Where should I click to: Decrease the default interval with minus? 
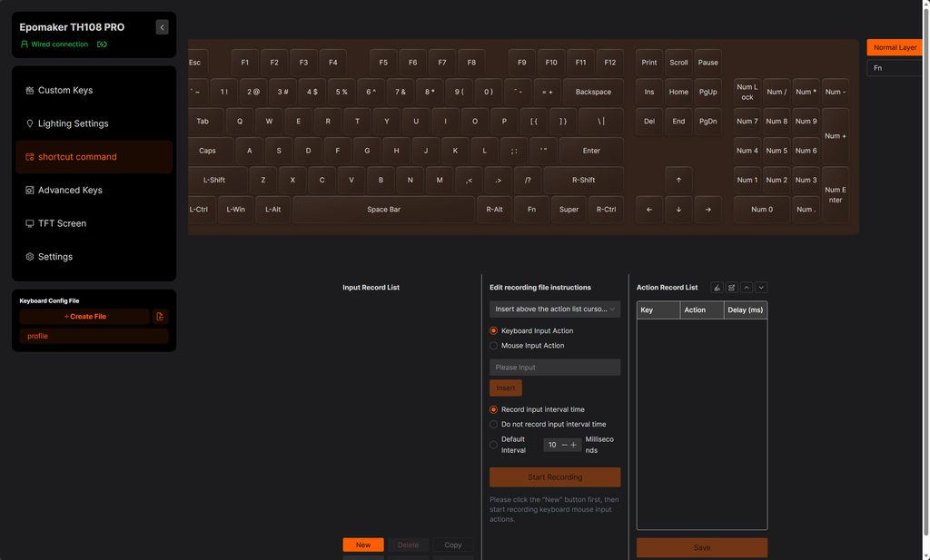[565, 445]
